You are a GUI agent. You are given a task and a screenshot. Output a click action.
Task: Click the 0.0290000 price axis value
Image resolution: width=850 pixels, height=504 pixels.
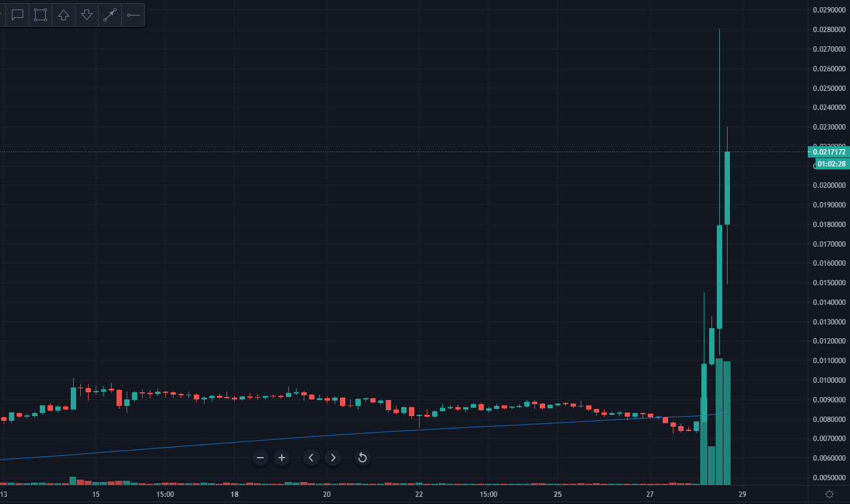point(829,10)
